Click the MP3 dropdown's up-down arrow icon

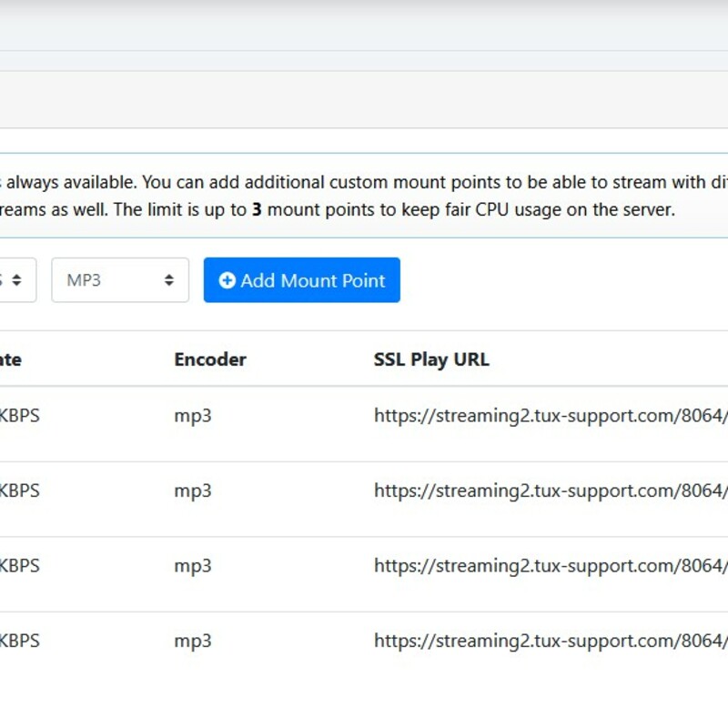coord(169,281)
